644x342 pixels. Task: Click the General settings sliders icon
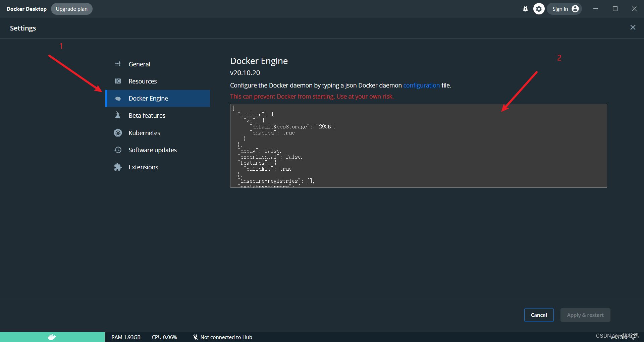(x=118, y=64)
